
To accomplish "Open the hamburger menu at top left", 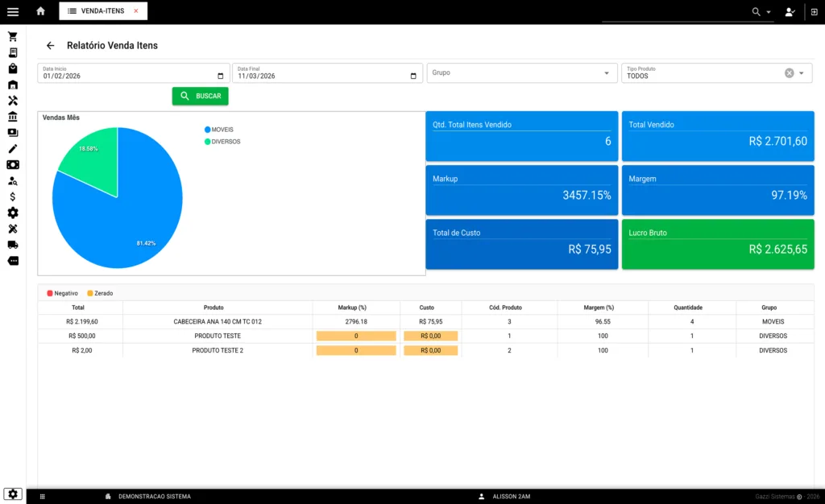I will [13, 11].
